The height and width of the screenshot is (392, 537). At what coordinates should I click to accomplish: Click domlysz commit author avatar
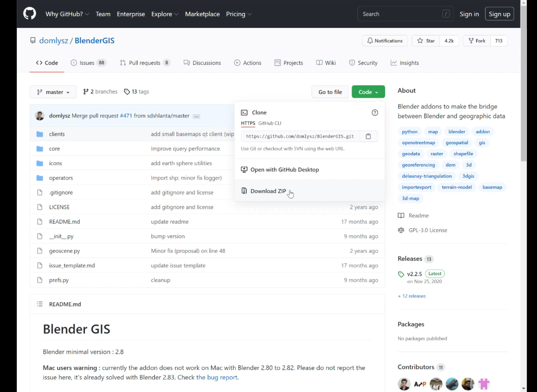tap(40, 116)
